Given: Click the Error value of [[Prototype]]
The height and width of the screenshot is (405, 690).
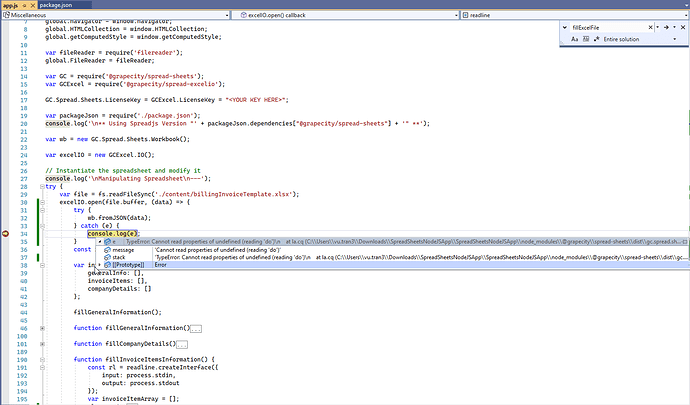Looking at the screenshot, I should coord(161,265).
